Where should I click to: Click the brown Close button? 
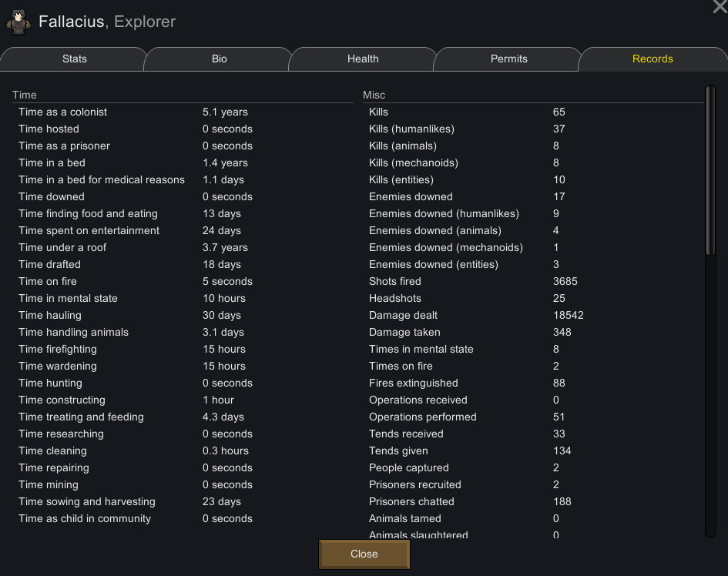(x=364, y=554)
